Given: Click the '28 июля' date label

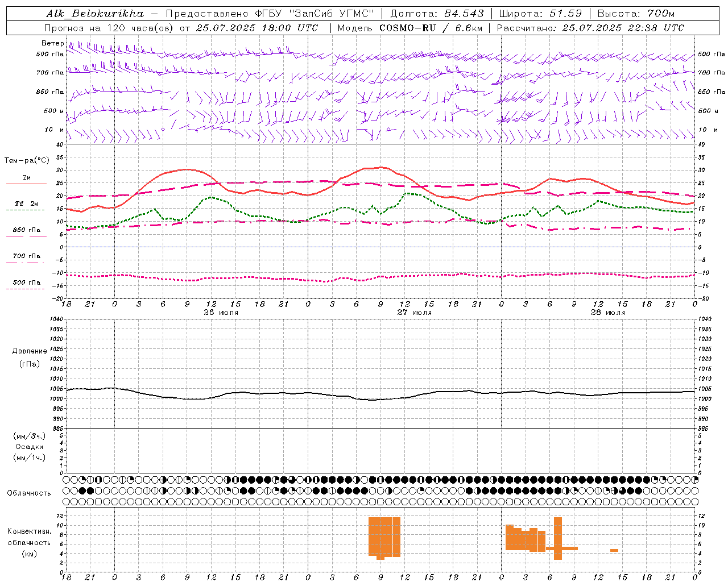Looking at the screenshot, I should 607,312.
